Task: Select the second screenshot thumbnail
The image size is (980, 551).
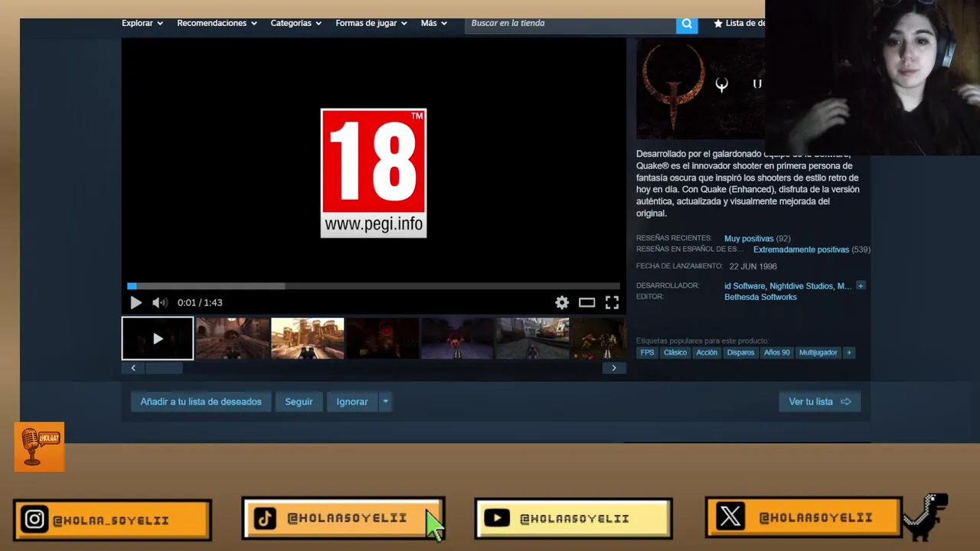Action: point(233,338)
